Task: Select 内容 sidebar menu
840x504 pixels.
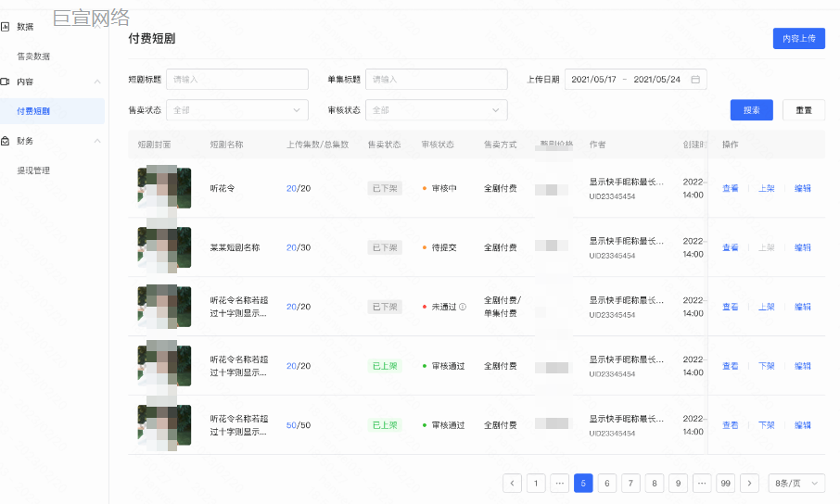Action: [x=25, y=82]
